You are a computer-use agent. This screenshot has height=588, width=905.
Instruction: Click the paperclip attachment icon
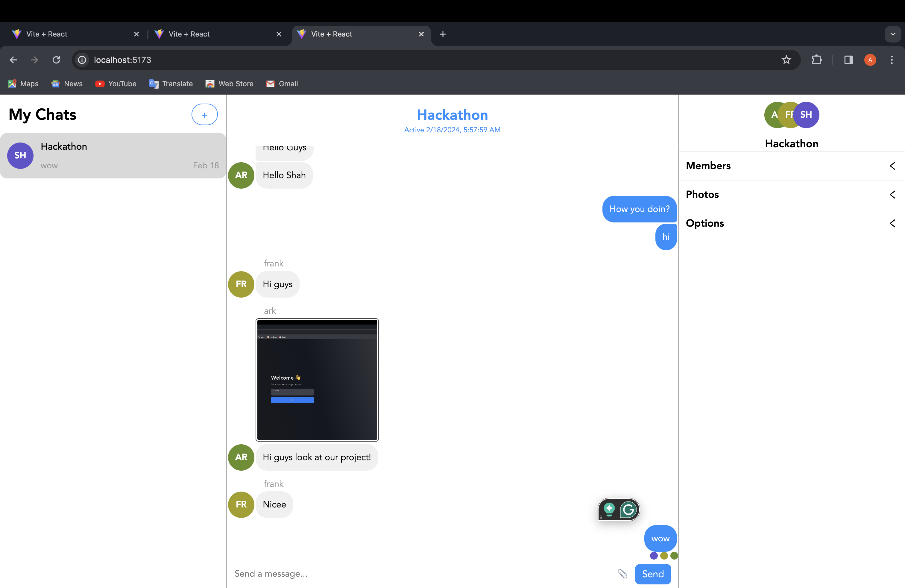[x=622, y=574]
